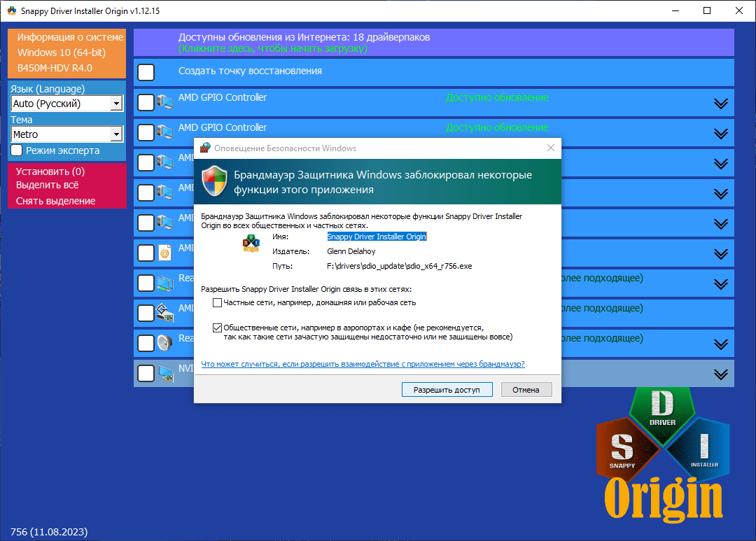This screenshot has height=541, width=756.
Task: Uncheck the Общественные сети checkbox
Action: 218,328
